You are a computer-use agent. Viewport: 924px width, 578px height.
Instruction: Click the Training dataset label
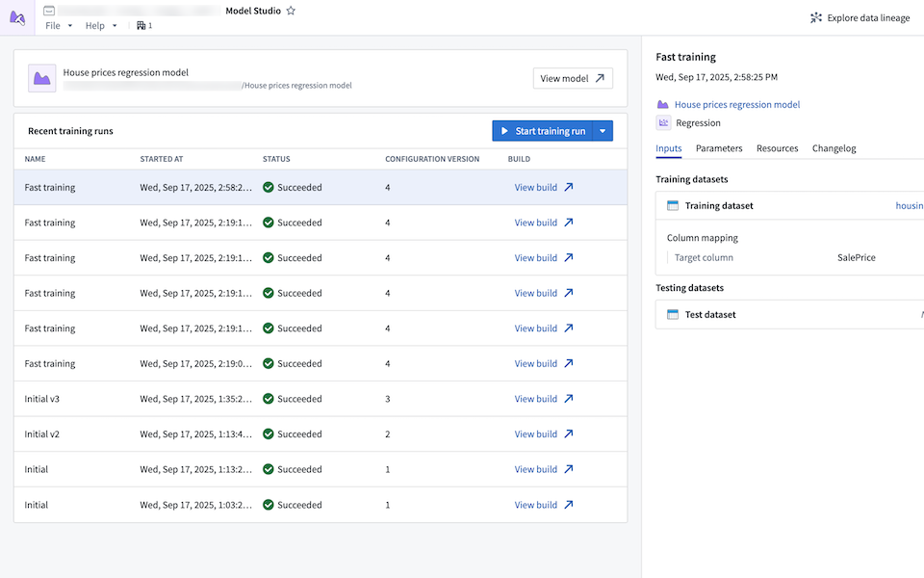pos(719,205)
